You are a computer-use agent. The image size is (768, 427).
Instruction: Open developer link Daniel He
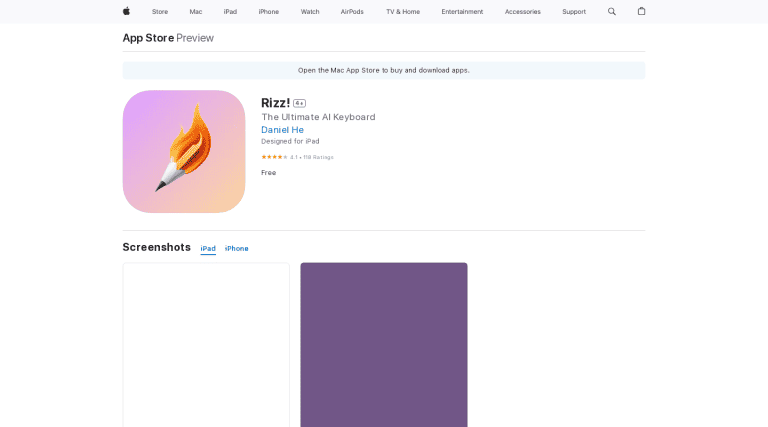282,130
